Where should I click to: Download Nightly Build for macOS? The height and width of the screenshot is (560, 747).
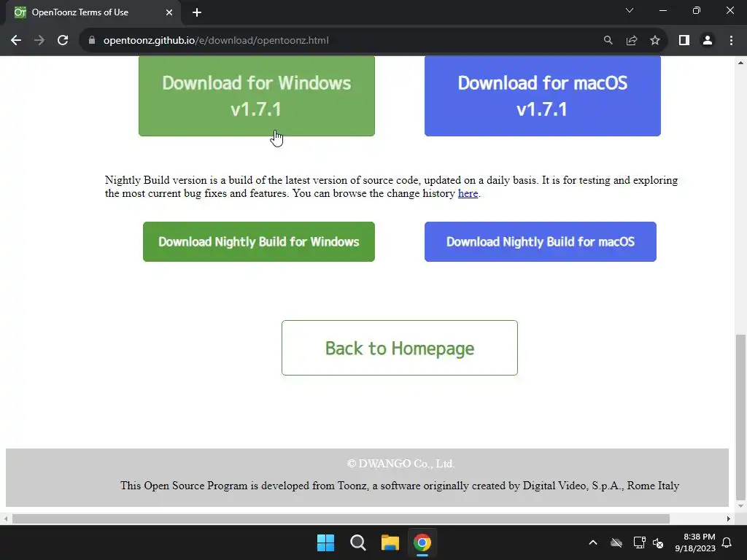[x=541, y=241]
